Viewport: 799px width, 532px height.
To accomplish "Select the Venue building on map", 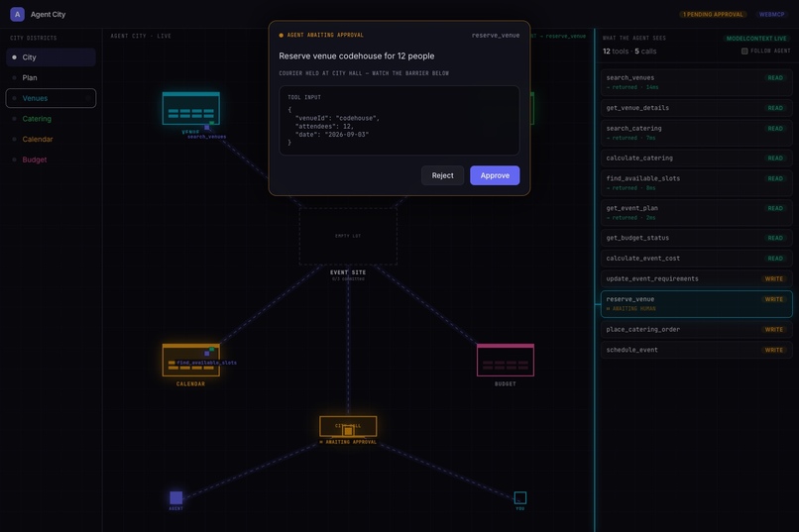I will (191, 108).
